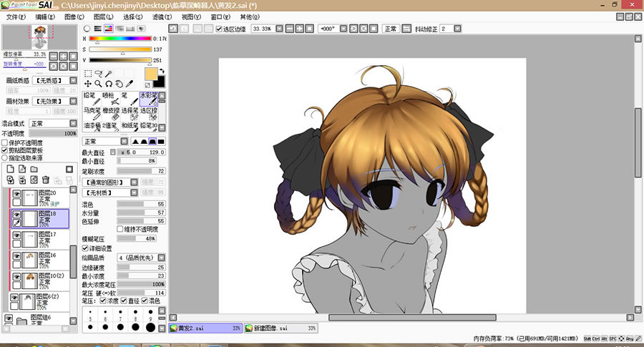
Task: Click the navigator canvas thumbnail
Action: coord(39,37)
